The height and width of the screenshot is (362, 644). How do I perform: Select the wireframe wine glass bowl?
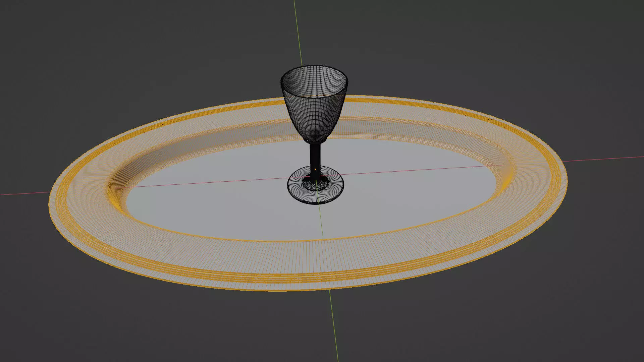click(x=314, y=104)
